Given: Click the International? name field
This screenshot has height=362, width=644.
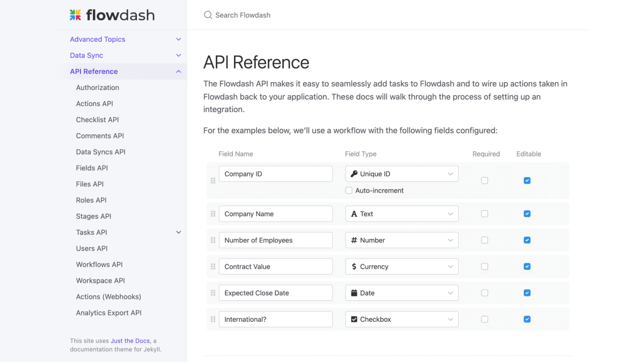Looking at the screenshot, I should coord(276,319).
